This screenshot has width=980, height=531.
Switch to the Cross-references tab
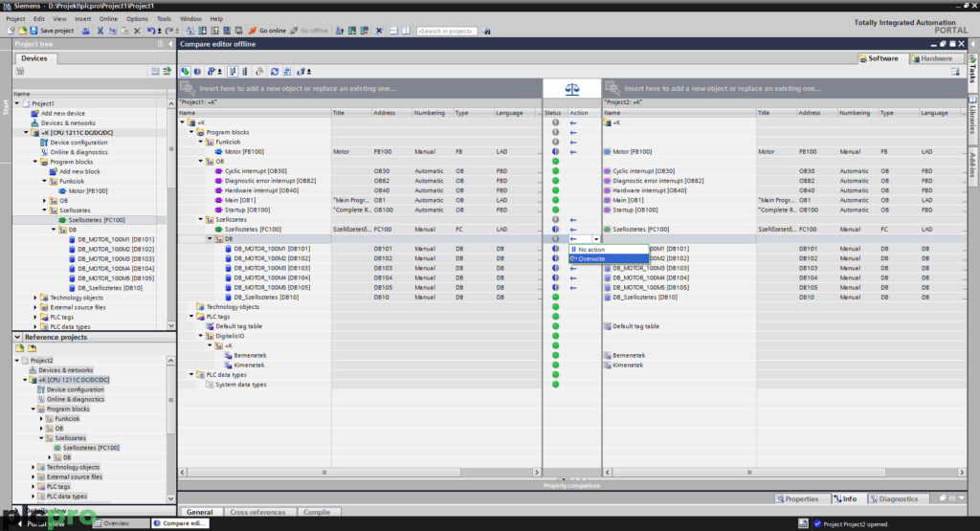coord(257,512)
